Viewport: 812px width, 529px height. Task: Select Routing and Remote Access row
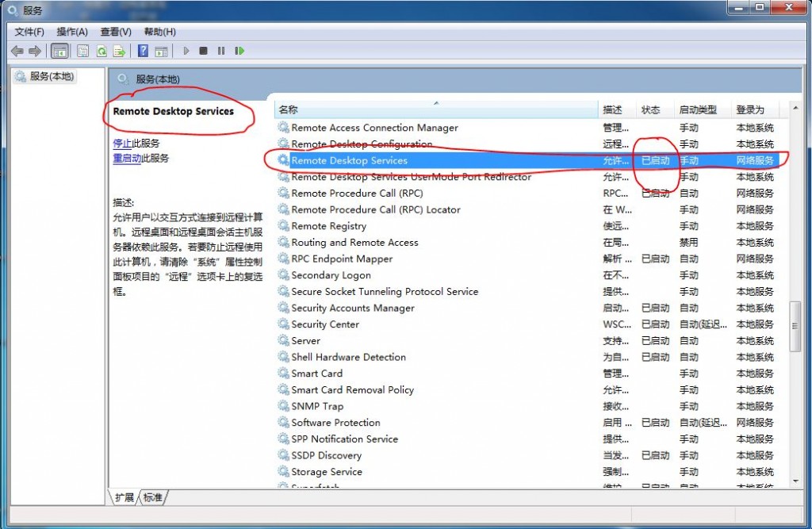click(x=527, y=243)
